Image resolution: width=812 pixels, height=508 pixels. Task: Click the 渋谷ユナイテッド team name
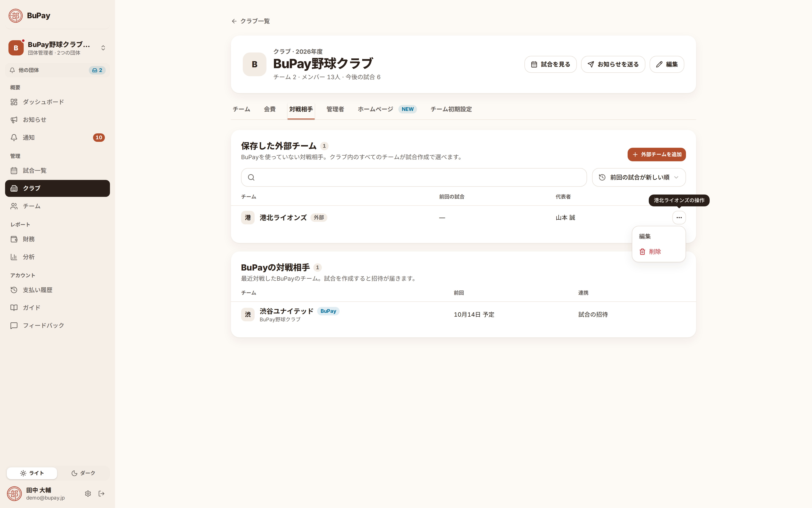pos(286,311)
